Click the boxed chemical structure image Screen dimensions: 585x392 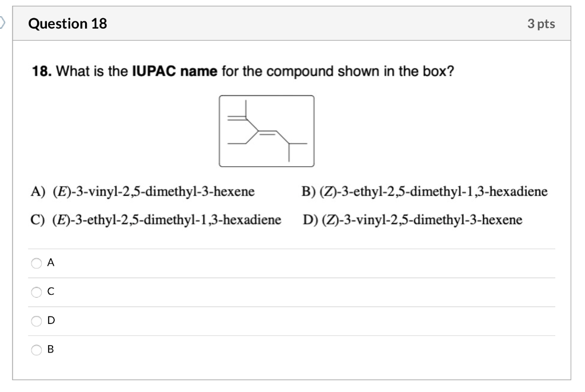[267, 130]
